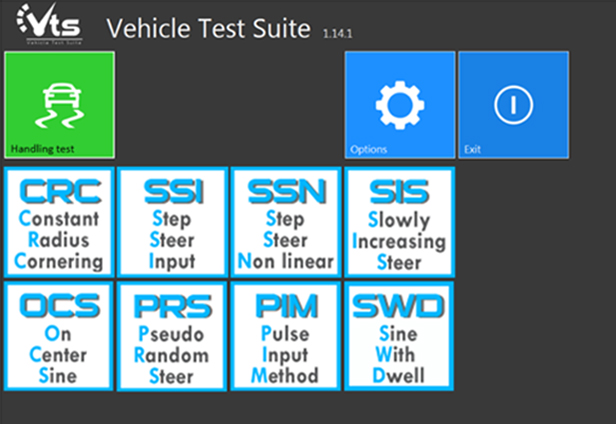616x424 pixels.
Task: Open SSN Step Steer Non linear test
Action: pos(286,222)
